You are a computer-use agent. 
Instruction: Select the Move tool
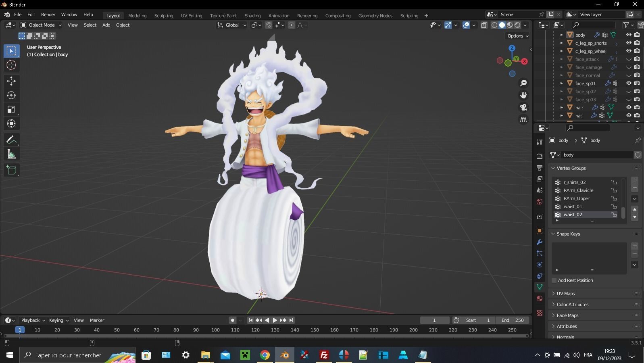[11, 81]
